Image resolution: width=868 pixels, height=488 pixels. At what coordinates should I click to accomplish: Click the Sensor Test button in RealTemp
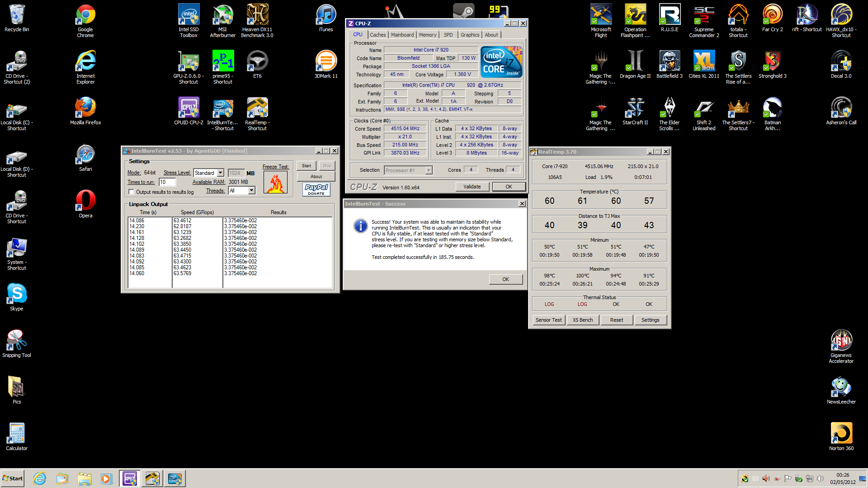point(548,320)
